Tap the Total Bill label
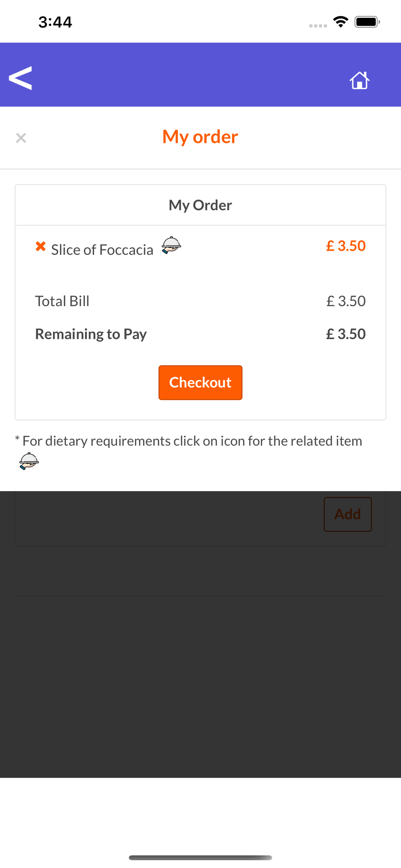 pos(62,301)
